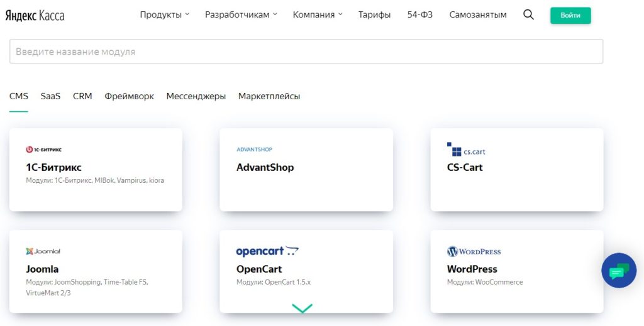
Task: Click the WordPress logo icon
Action: pyautogui.click(x=474, y=251)
